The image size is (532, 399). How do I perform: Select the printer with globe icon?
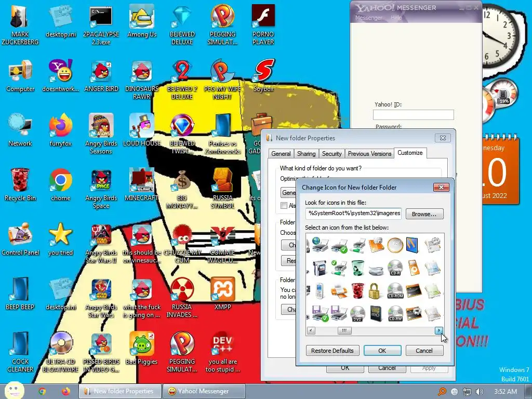[320, 245]
